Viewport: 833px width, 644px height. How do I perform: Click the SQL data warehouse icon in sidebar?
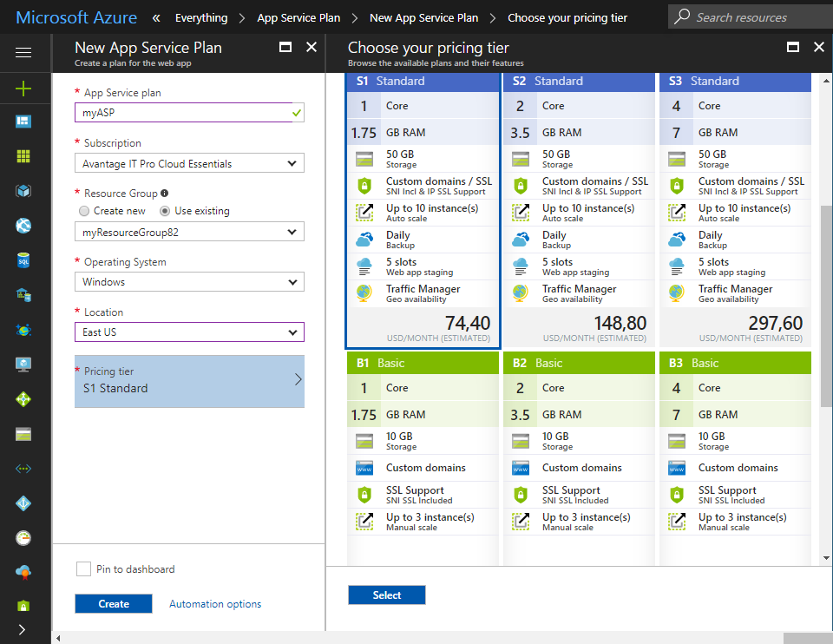pyautogui.click(x=23, y=295)
